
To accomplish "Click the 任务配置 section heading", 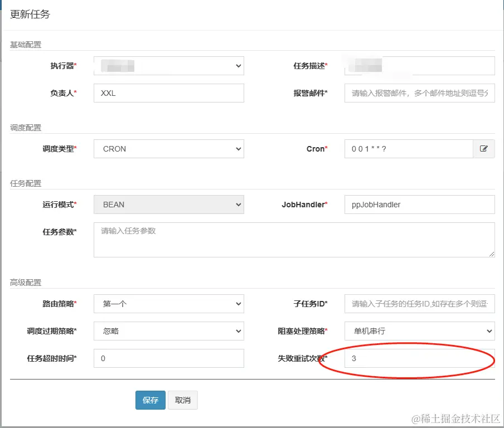I will pos(26,183).
